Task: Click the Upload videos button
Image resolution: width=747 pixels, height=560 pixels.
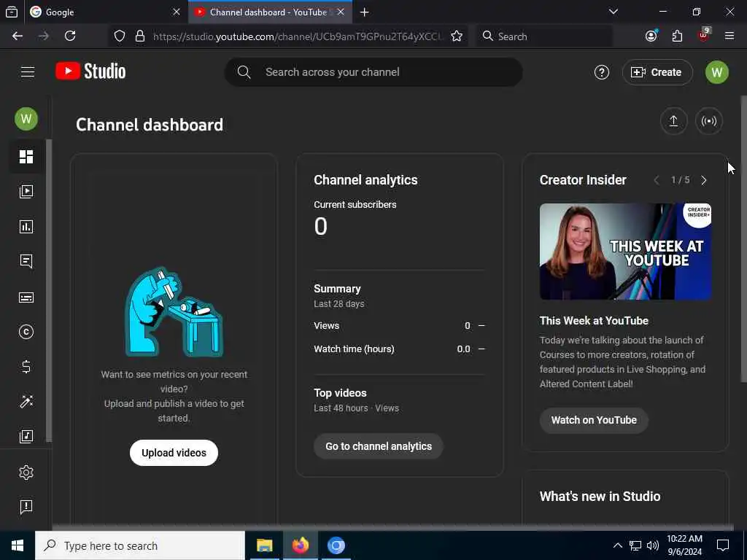Action: coord(174,453)
